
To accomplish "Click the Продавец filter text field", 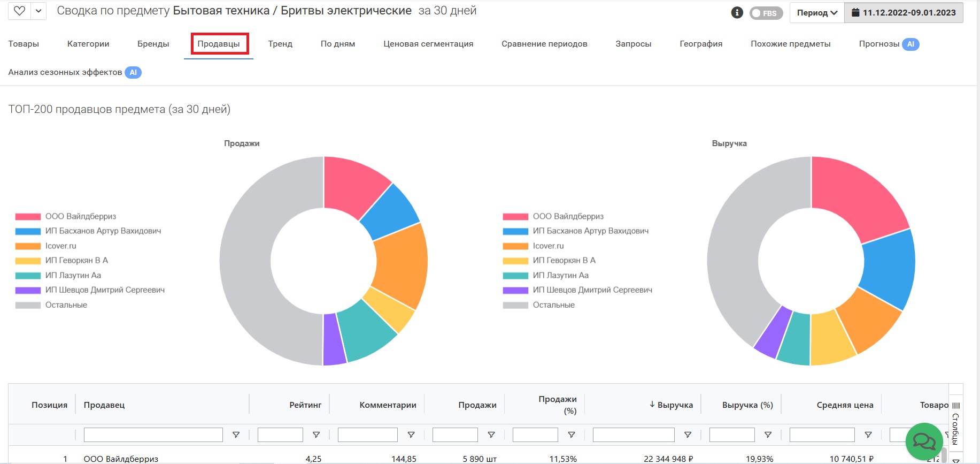I will click(153, 435).
